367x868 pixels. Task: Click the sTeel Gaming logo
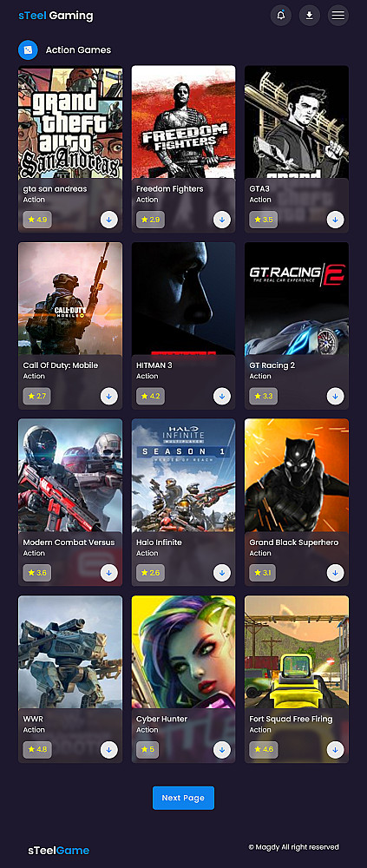[56, 16]
